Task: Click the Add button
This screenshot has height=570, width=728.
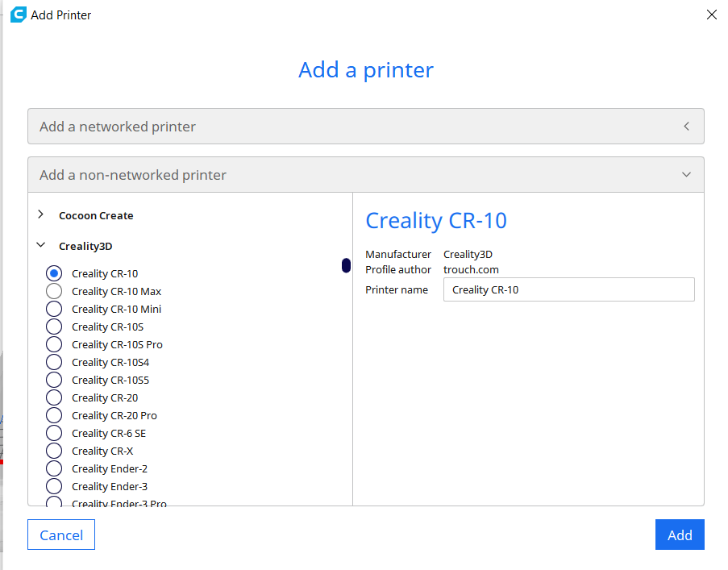Action: (x=680, y=535)
